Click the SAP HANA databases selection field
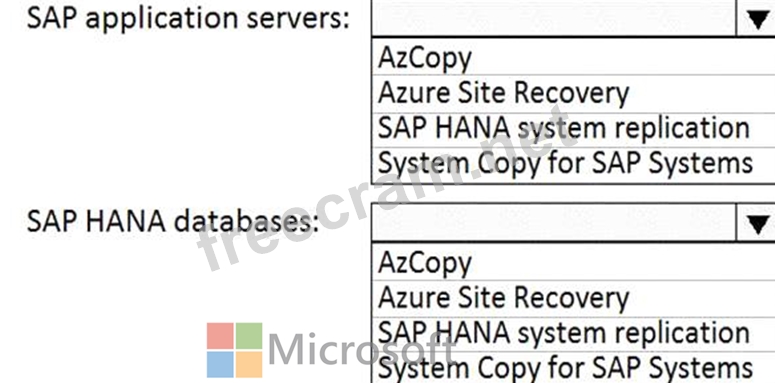The width and height of the screenshot is (775, 383). click(x=554, y=222)
